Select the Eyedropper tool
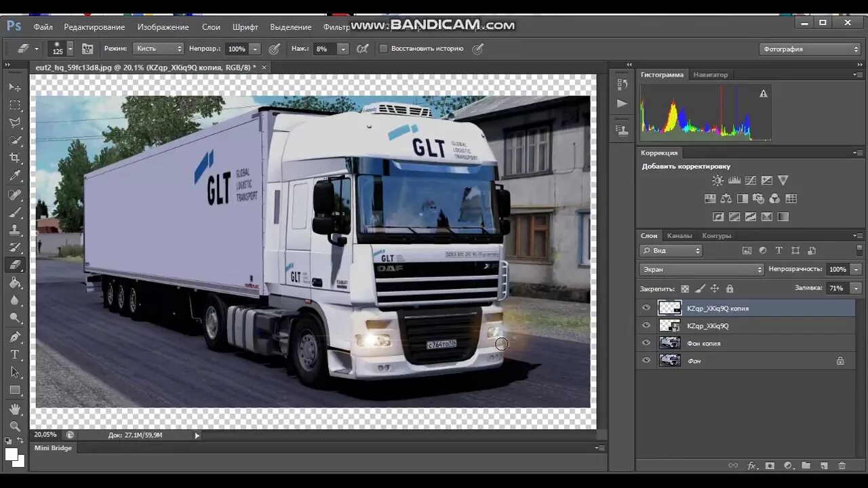The height and width of the screenshot is (488, 868). [15, 176]
